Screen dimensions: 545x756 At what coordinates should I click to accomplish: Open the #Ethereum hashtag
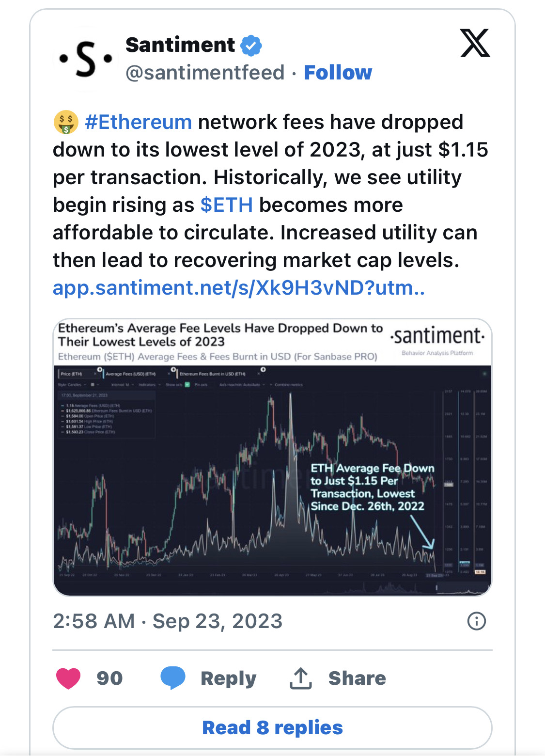[139, 122]
